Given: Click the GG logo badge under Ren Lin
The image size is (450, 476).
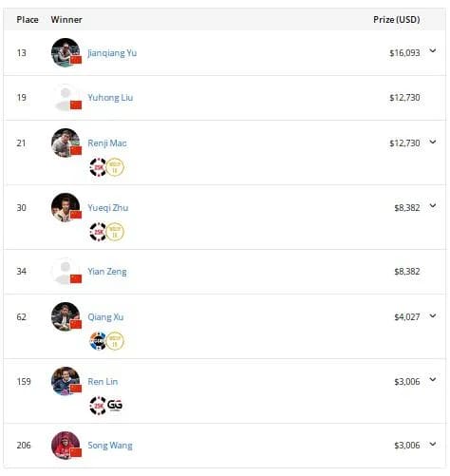Looking at the screenshot, I should pyautogui.click(x=115, y=405).
